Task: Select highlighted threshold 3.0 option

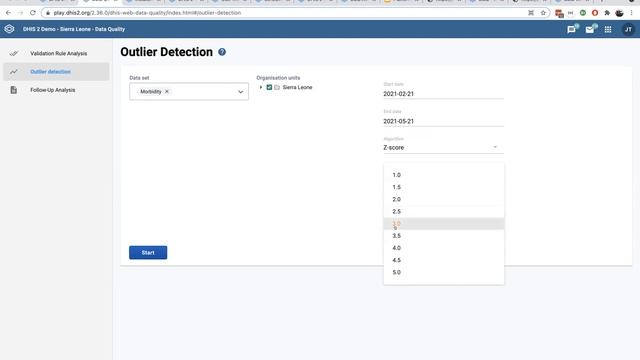Action: 444,224
